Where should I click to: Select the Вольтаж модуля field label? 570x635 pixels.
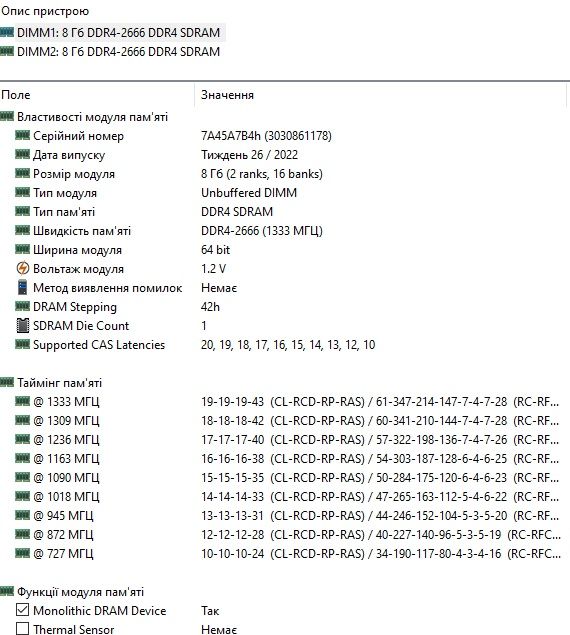coord(78,269)
